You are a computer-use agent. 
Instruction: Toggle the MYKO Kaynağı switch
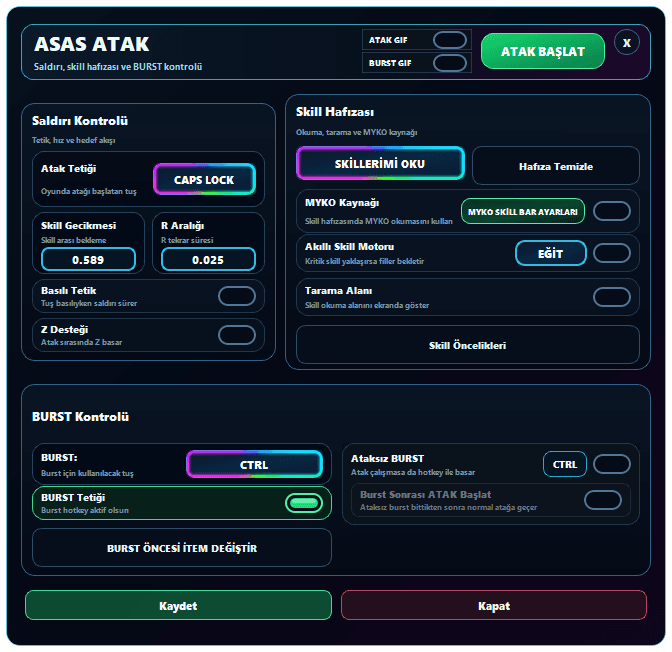point(612,211)
